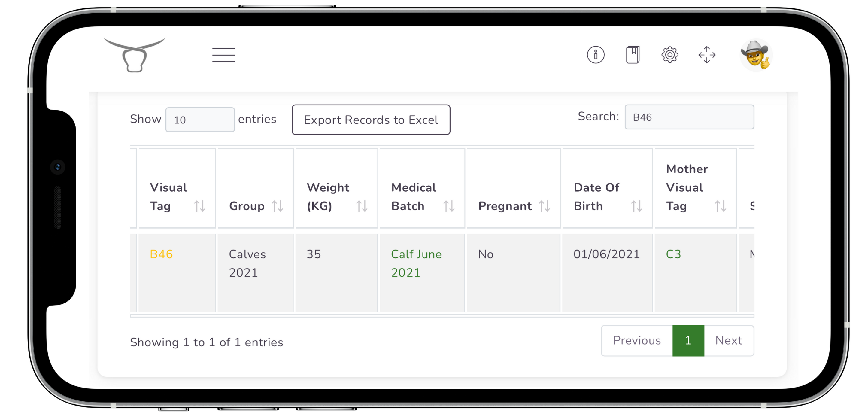This screenshot has height=420, width=868.
Task: Toggle sorting on the Pregnant column
Action: pos(545,206)
